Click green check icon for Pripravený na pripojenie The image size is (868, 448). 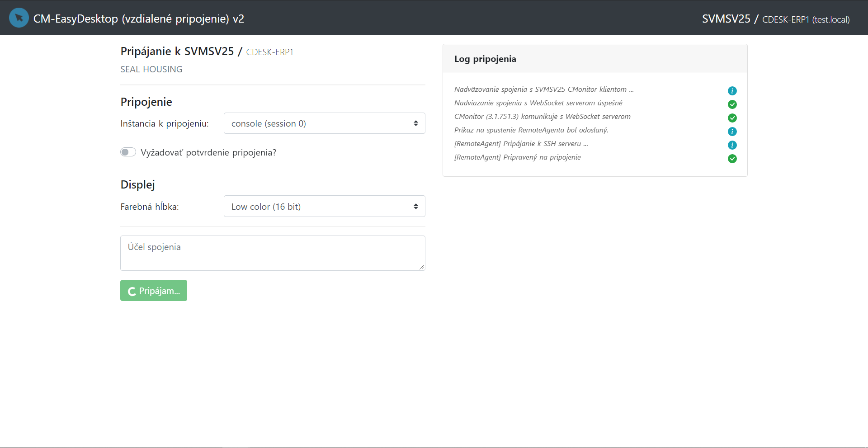[732, 159]
